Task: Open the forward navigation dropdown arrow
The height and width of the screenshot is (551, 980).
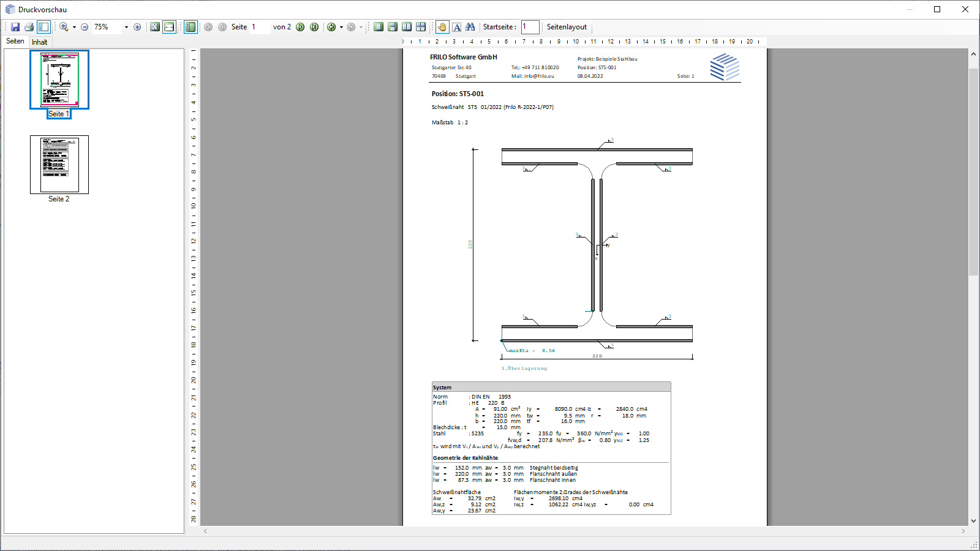Action: 361,27
